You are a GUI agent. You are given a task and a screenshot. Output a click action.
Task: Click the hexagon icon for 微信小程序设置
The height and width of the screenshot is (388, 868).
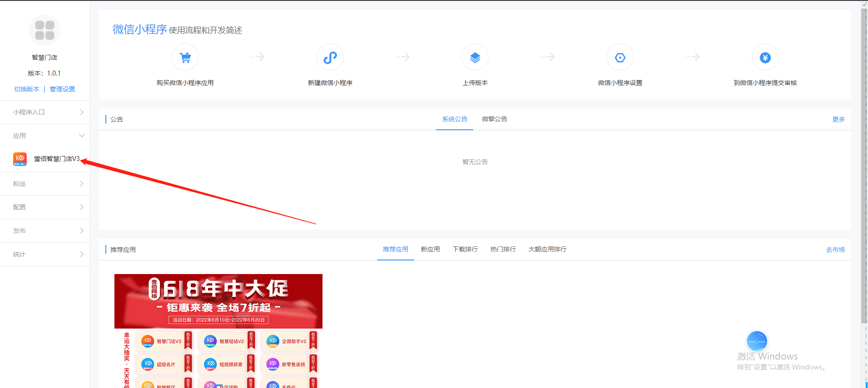[620, 57]
